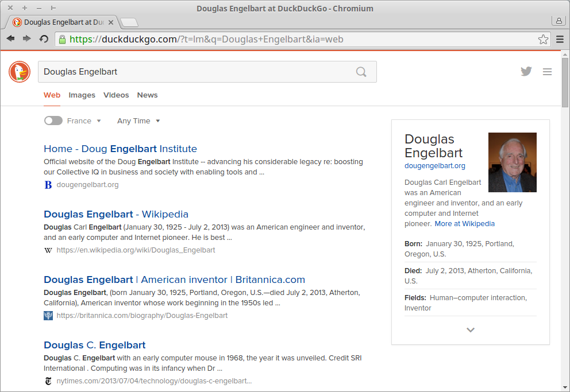
Task: Click the browser address bar
Action: click(x=302, y=39)
